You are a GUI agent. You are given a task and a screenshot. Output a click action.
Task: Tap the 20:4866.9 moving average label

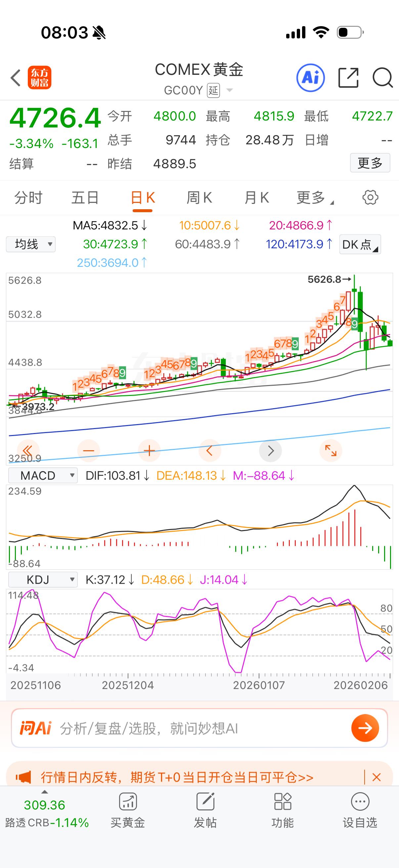click(300, 225)
